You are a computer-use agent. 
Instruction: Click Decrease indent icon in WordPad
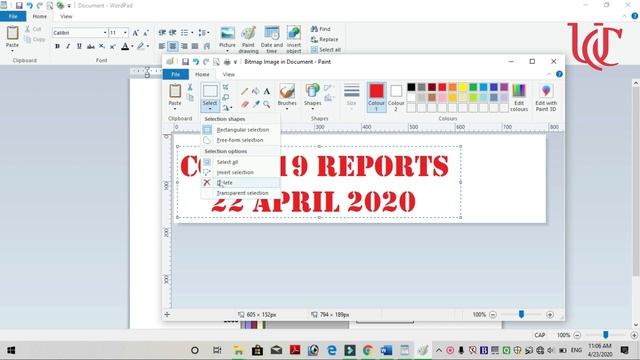click(162, 33)
